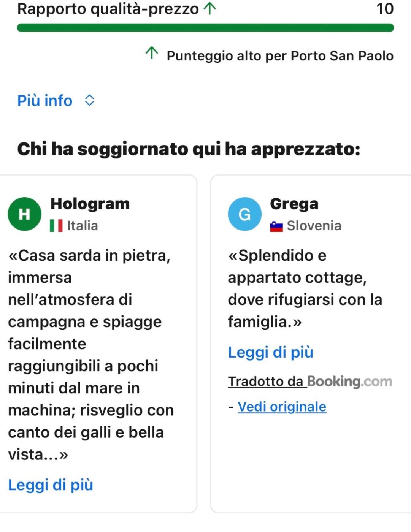Click the score value 10

pos(384,8)
